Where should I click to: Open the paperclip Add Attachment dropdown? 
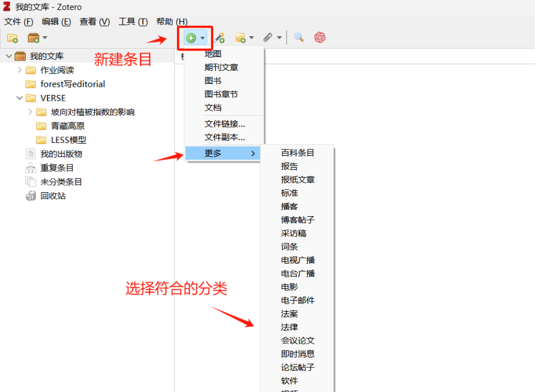click(272, 38)
